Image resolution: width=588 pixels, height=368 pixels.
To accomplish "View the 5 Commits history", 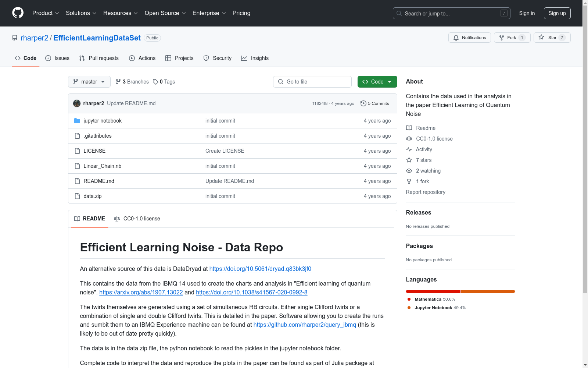I will (x=375, y=103).
